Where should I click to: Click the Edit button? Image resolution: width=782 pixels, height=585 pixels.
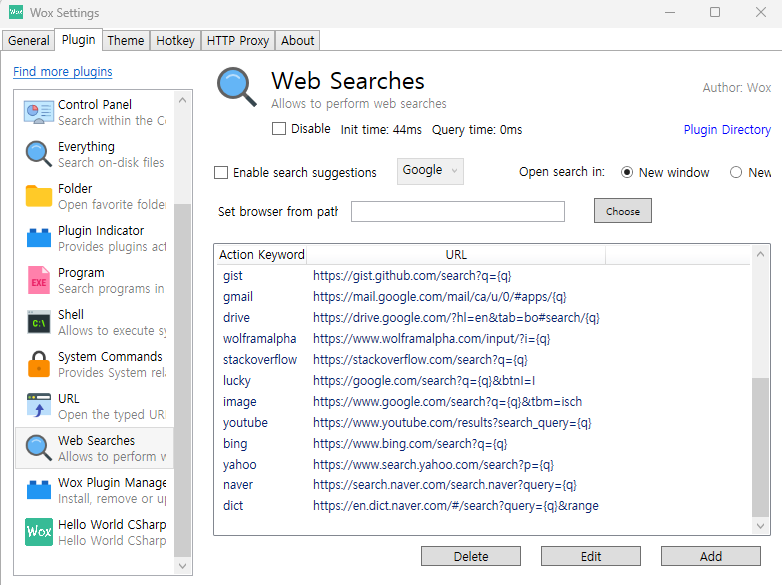point(591,556)
